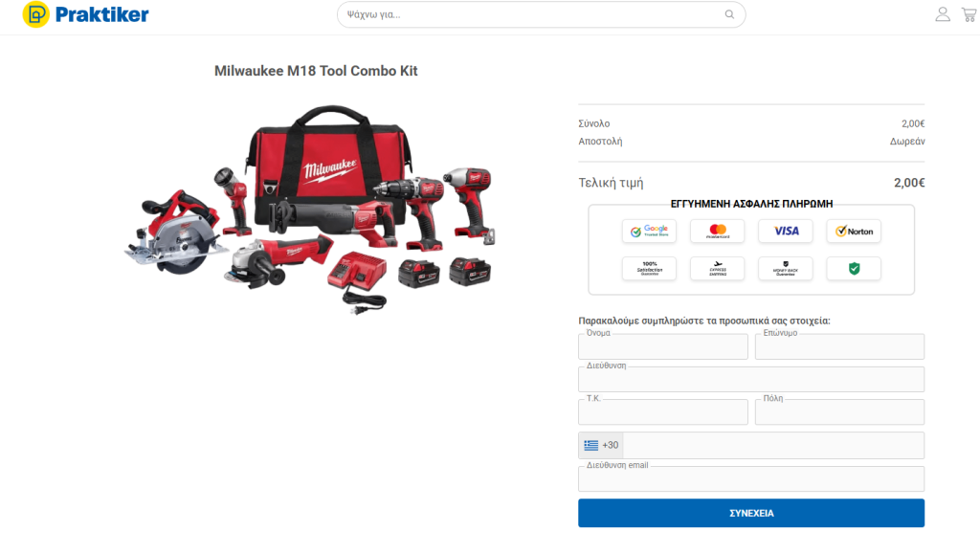Click the Norton security badge
The height and width of the screenshot is (554, 980).
tap(854, 232)
